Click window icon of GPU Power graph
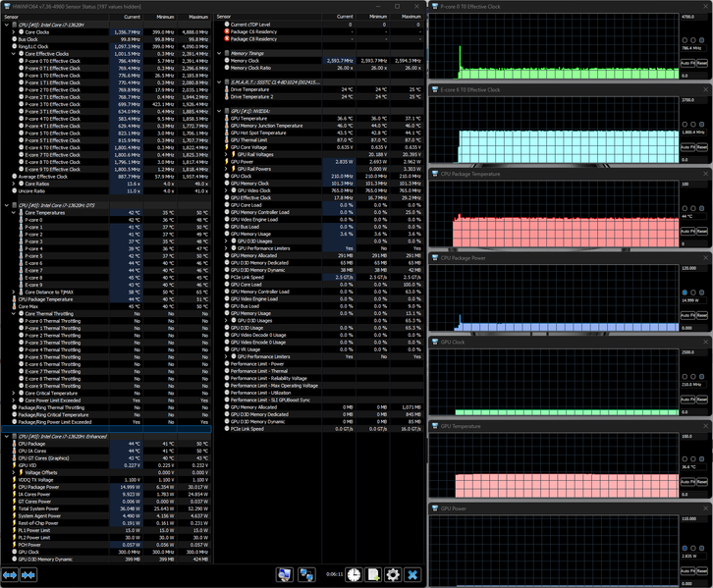 435,508
